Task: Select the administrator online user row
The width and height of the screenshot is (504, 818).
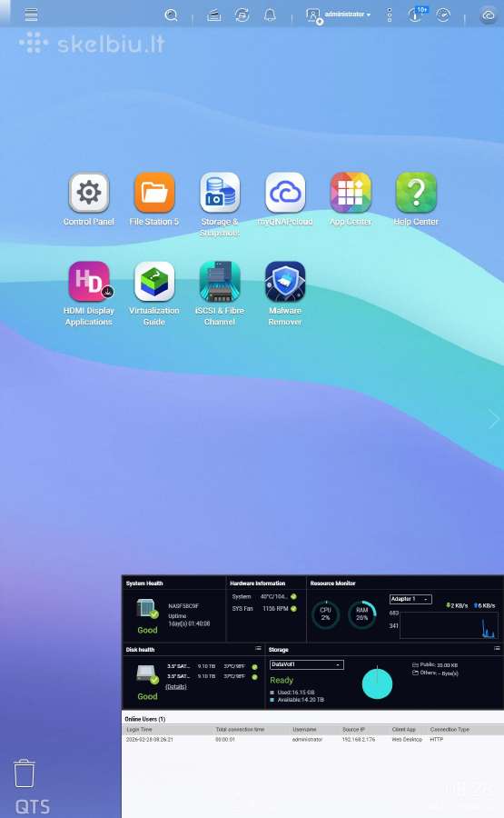Action: [x=312, y=739]
